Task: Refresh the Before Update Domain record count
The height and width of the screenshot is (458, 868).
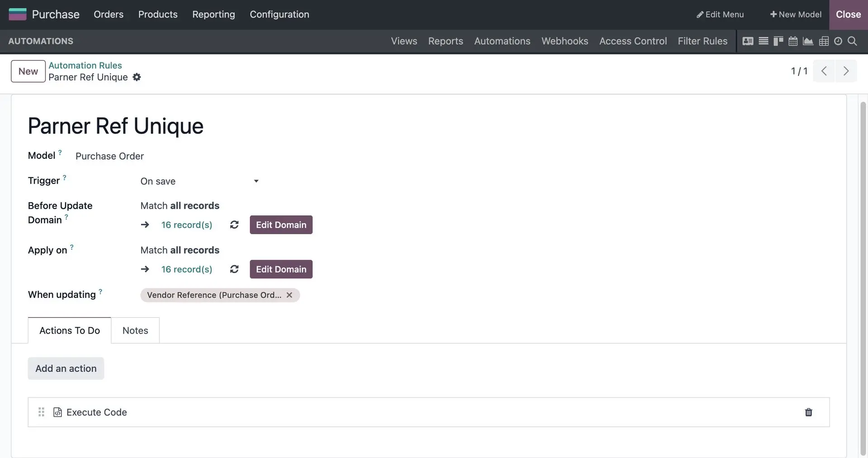Action: click(234, 225)
